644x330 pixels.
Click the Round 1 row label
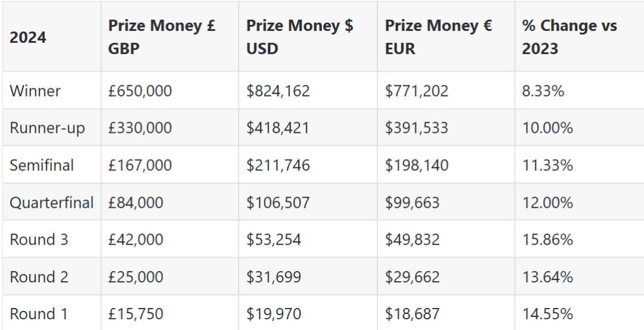point(39,314)
